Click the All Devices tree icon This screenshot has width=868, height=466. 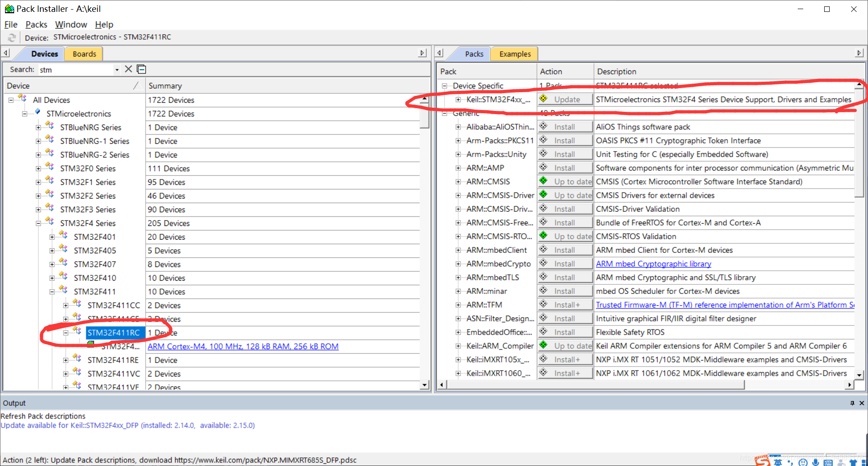tap(22, 99)
